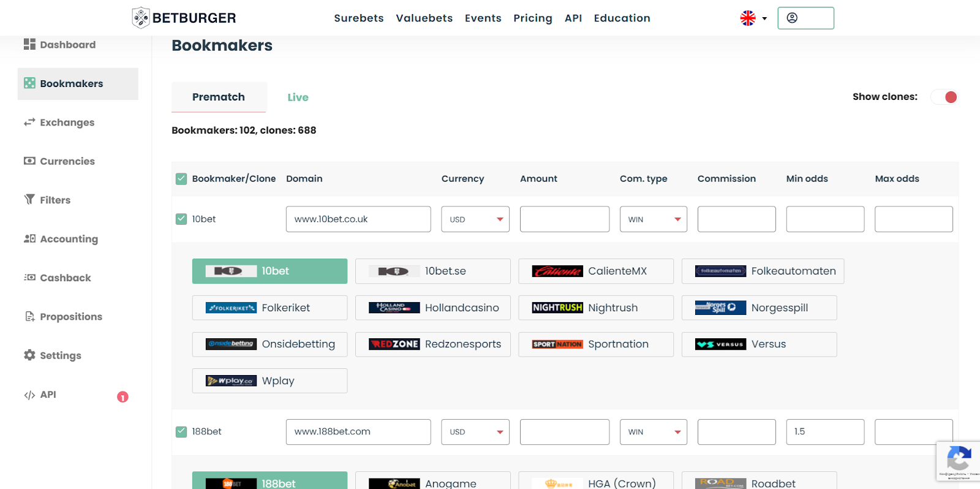The height and width of the screenshot is (489, 980).
Task: Click the 188bet domain input field
Action: point(358,431)
